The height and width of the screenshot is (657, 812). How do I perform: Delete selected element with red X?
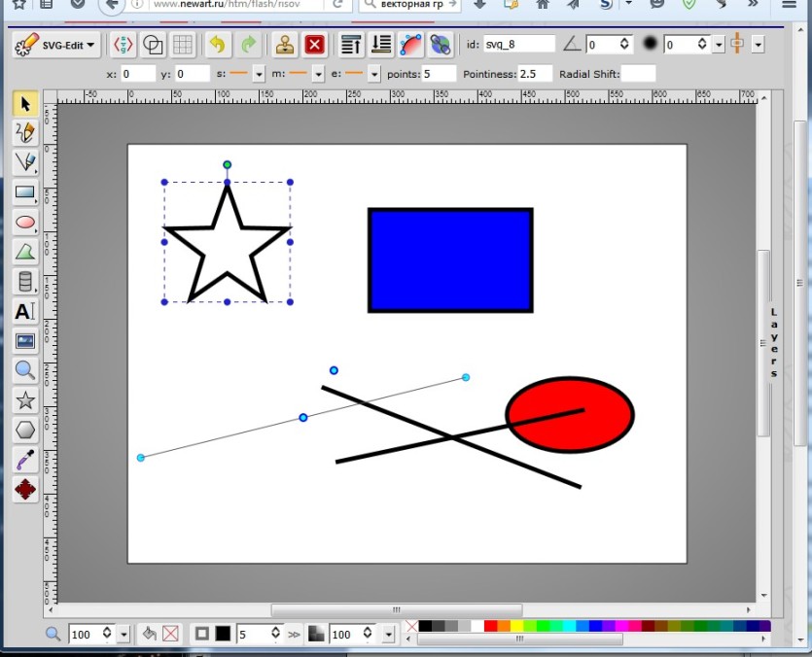[314, 45]
